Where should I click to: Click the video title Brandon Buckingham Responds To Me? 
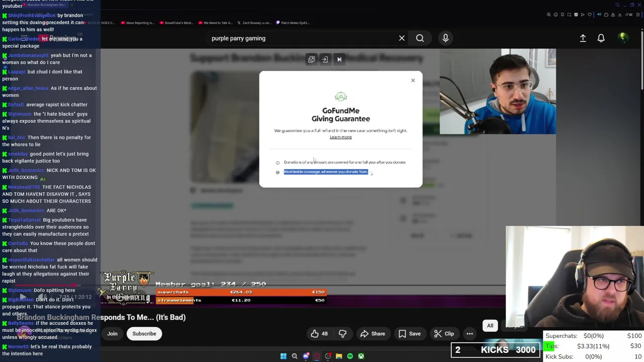pos(101,317)
